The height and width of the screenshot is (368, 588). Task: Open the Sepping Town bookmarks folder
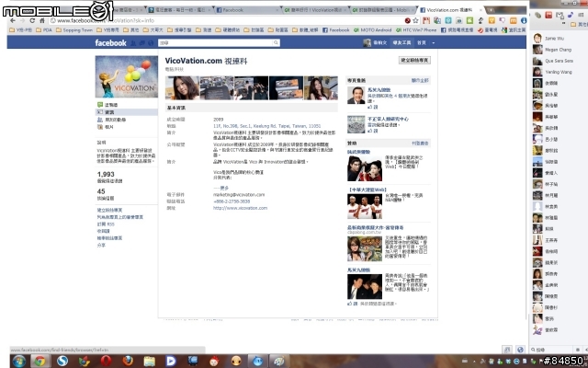[x=74, y=30]
